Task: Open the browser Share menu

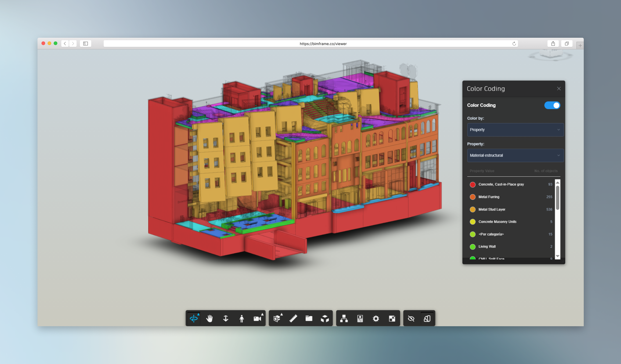Action: click(x=553, y=44)
